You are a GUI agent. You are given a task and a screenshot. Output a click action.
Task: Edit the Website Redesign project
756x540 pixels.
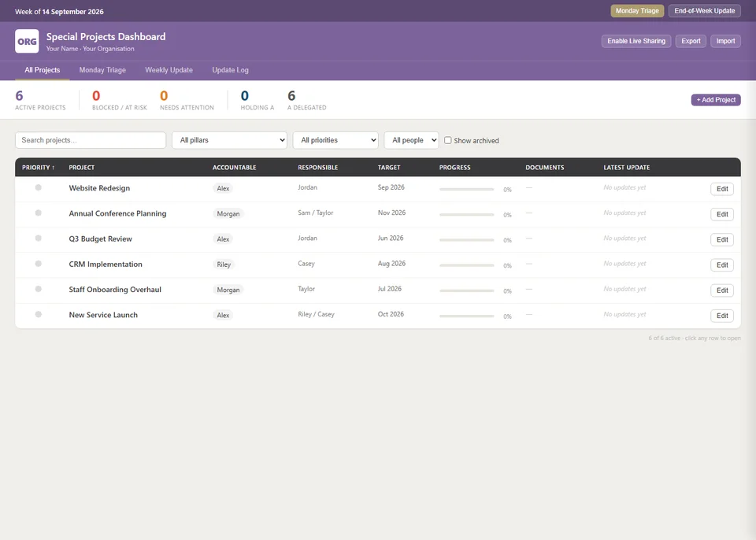[722, 189]
